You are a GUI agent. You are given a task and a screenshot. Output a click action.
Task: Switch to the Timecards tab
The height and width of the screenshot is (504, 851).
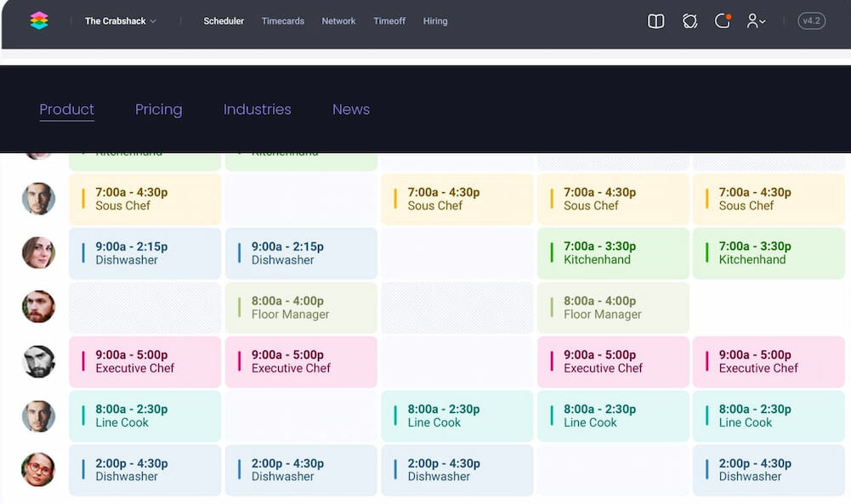tap(282, 21)
